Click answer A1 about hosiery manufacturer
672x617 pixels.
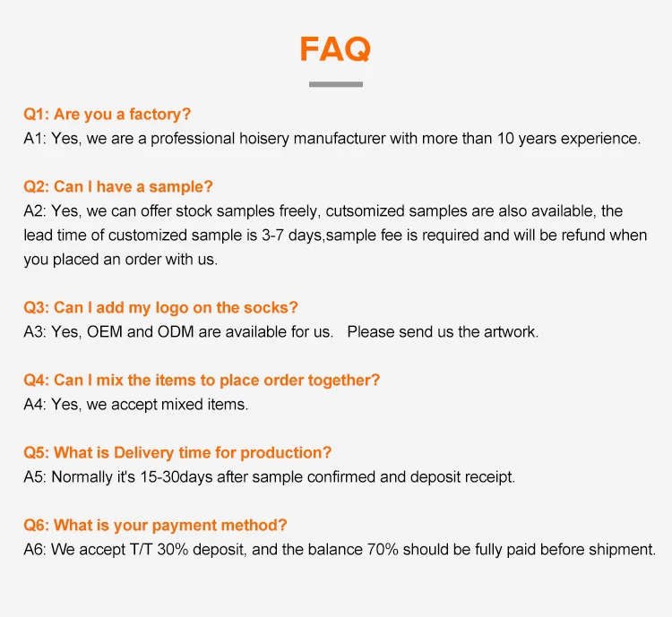332,139
